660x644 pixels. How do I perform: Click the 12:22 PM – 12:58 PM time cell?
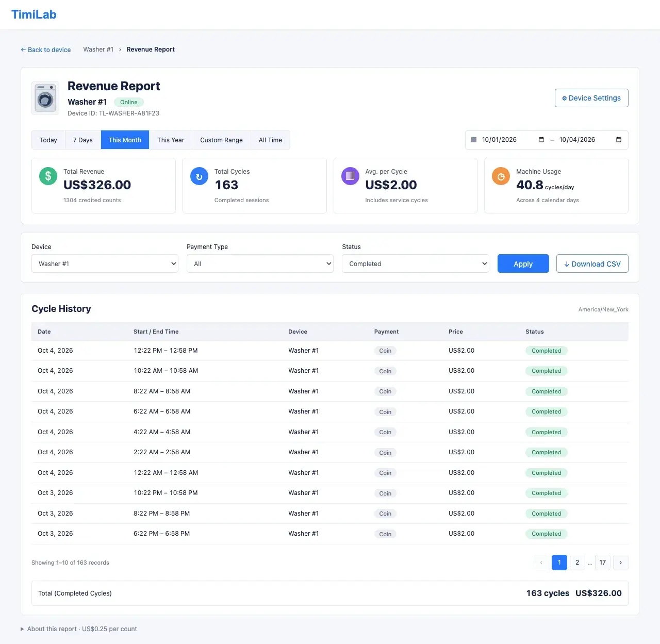pos(166,351)
